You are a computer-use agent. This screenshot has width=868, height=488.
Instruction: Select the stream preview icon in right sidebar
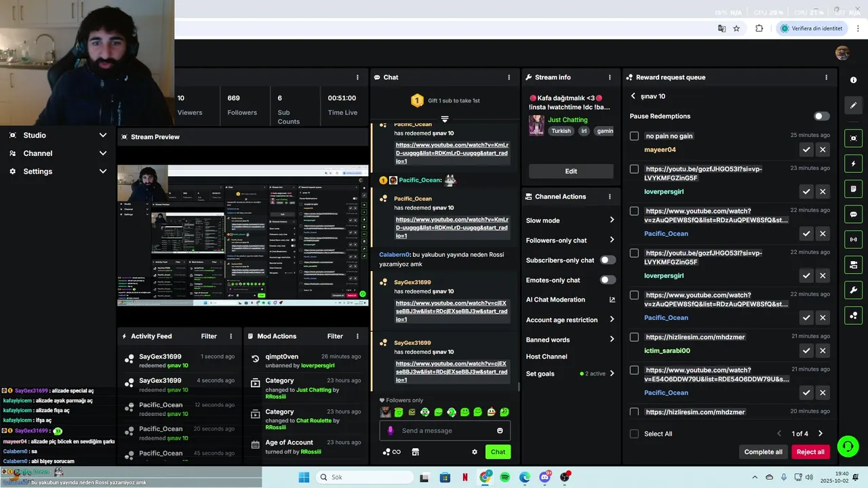(x=853, y=138)
